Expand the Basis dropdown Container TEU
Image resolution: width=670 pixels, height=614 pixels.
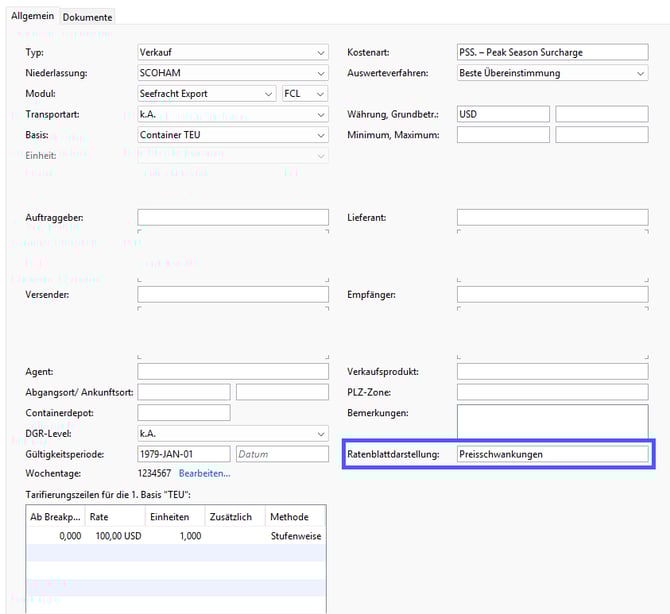pos(232,135)
